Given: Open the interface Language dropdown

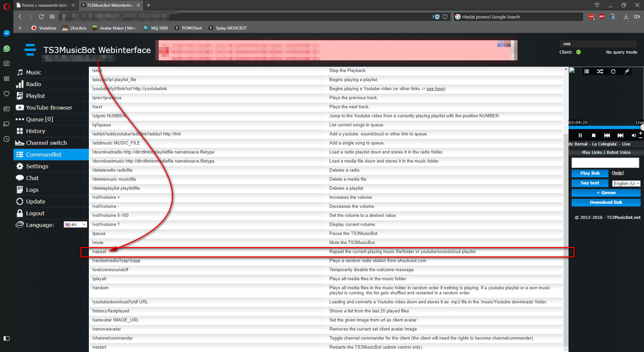Looking at the screenshot, I should pos(75,225).
